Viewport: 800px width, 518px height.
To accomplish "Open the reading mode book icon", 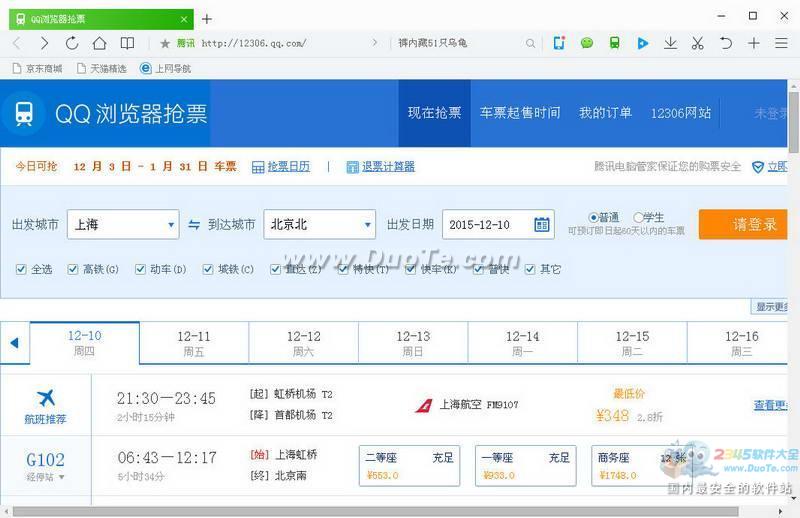I will coord(127,43).
